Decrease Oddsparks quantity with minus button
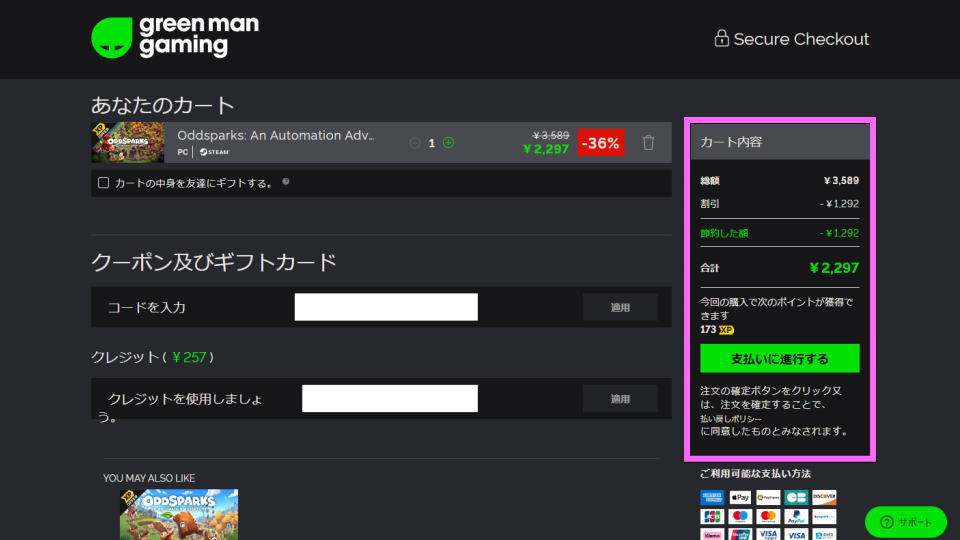This screenshot has height=540, width=960. pos(414,143)
